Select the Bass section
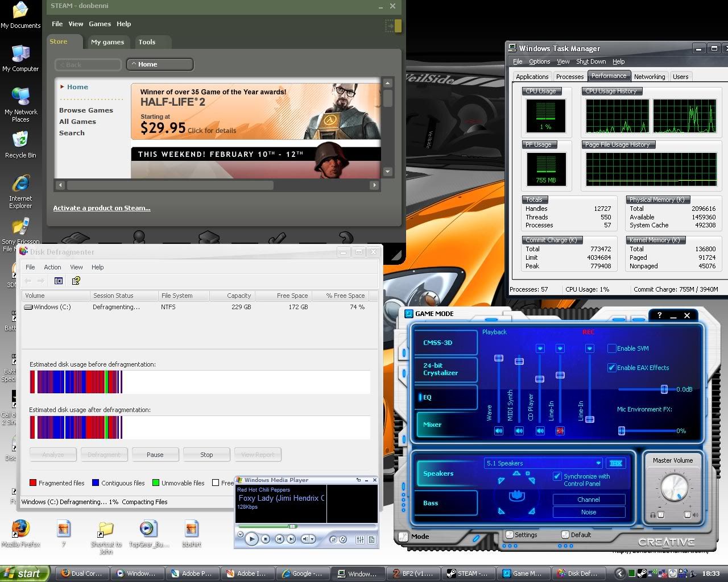Image resolution: width=728 pixels, height=582 pixels. click(446, 503)
